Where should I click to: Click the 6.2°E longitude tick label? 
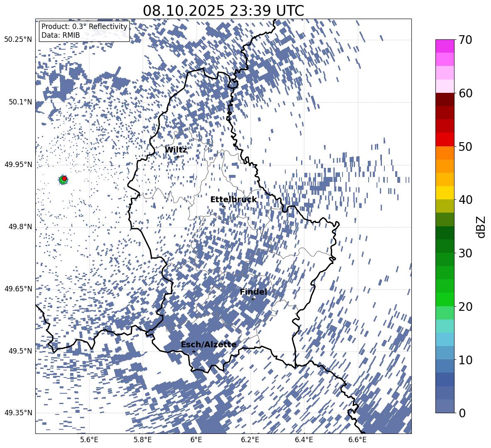[x=250, y=440]
